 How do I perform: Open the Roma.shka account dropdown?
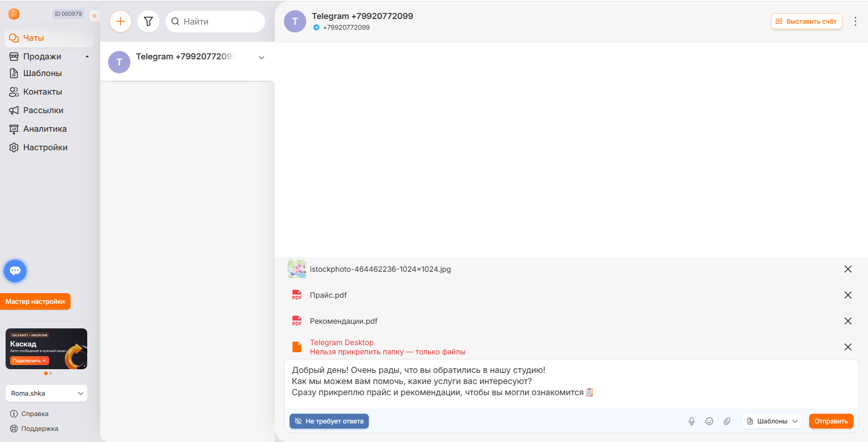click(46, 393)
